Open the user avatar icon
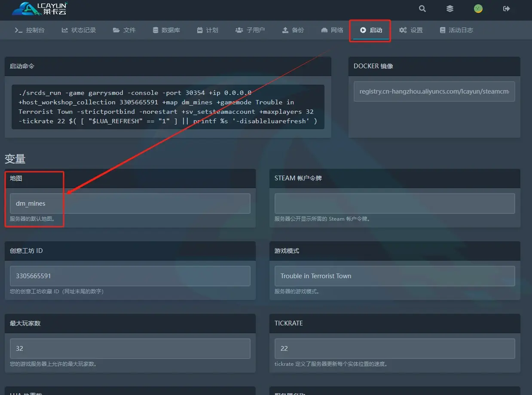This screenshot has height=395, width=532. pyautogui.click(x=478, y=9)
